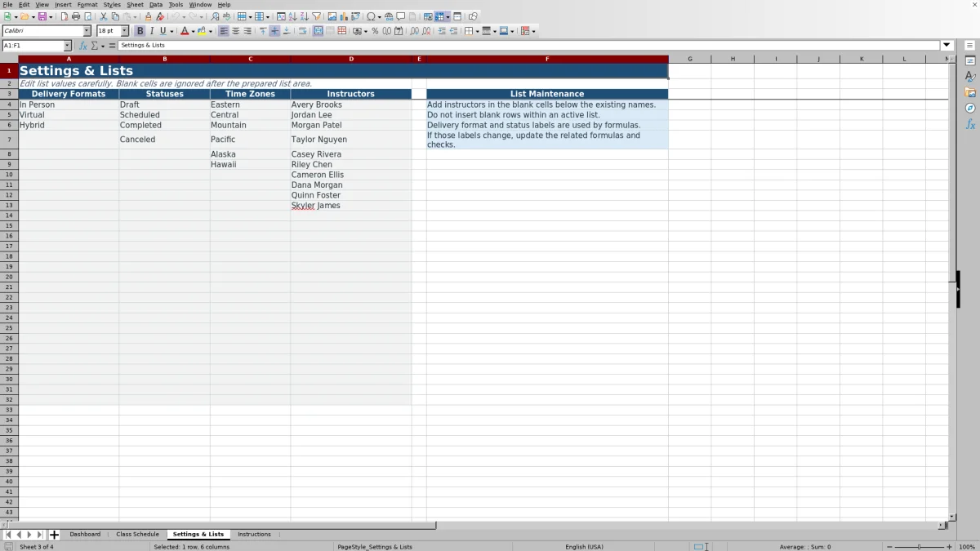Click the formula input line
980x551 pixels.
point(529,46)
